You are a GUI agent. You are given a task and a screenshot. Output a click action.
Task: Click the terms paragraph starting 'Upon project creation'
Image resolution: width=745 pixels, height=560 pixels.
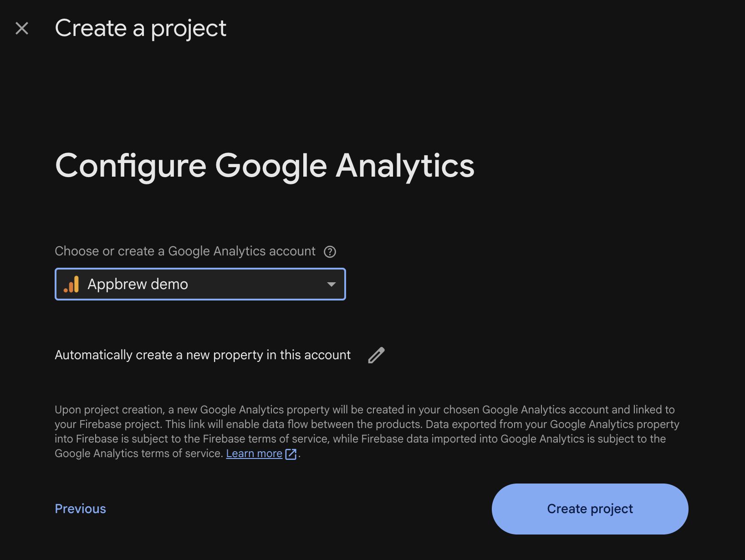[367, 432]
